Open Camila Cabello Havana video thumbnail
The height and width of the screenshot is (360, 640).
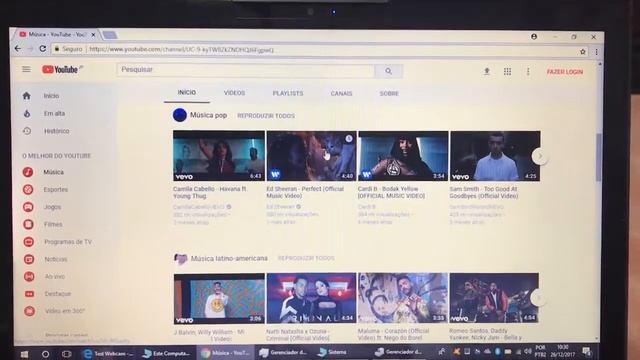pyautogui.click(x=219, y=156)
